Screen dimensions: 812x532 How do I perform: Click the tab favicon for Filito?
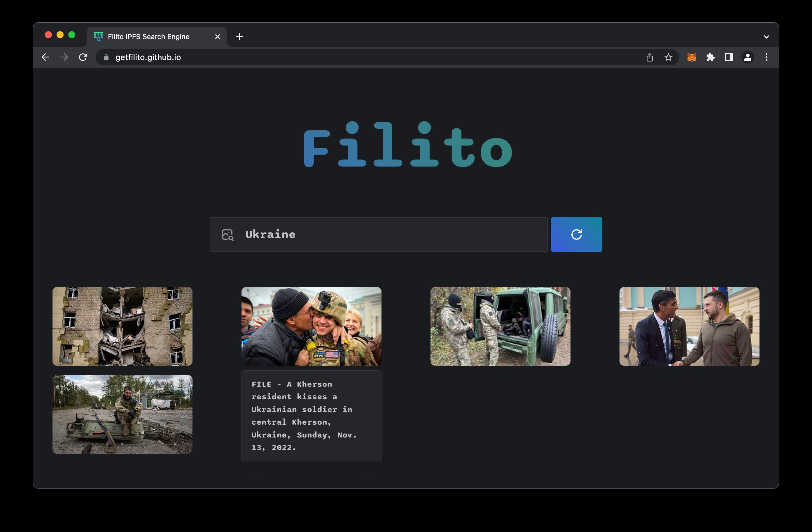click(x=99, y=37)
